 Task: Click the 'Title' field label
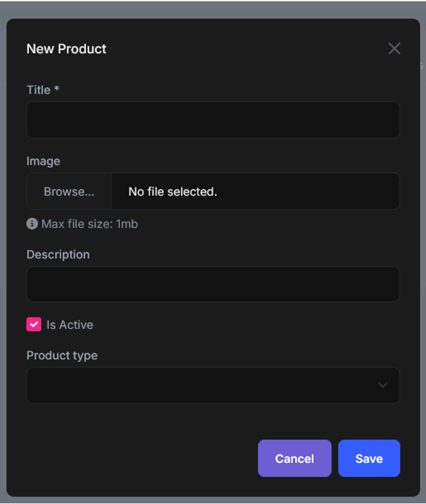coord(38,90)
